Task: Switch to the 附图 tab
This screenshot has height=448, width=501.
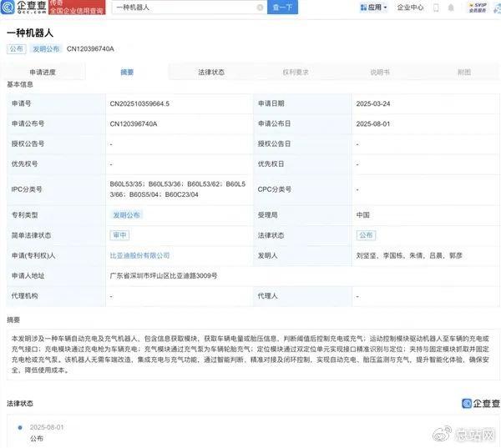Action: (x=464, y=73)
